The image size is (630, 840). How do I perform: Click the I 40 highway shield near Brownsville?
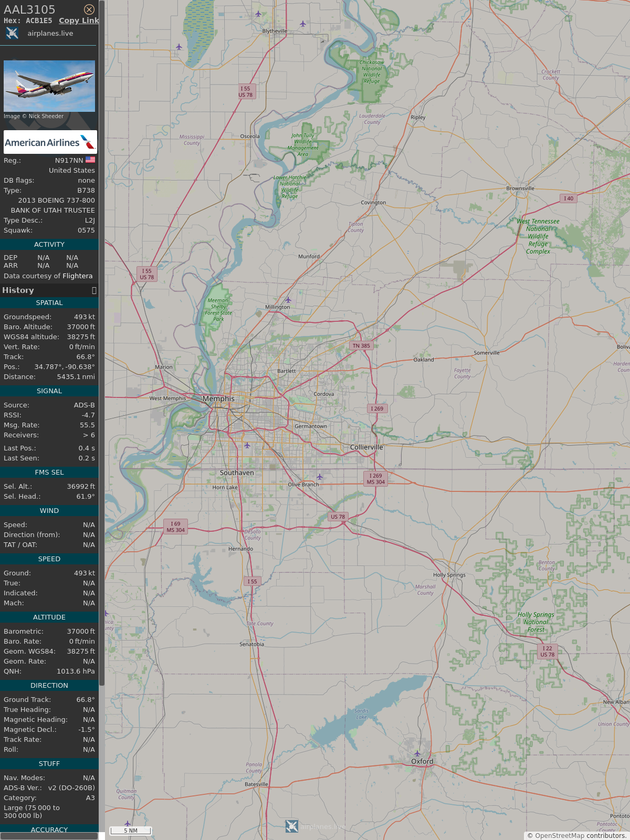(569, 198)
